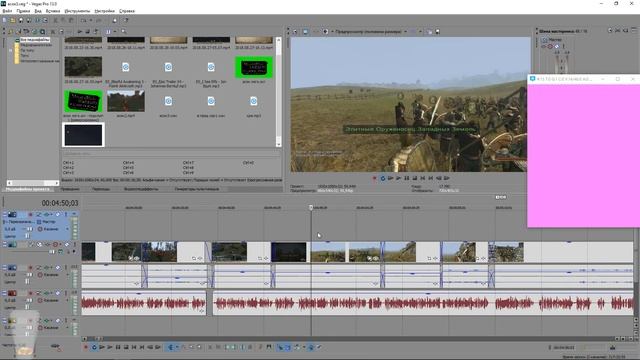Copy preview snapshot to clipboard

point(429,31)
